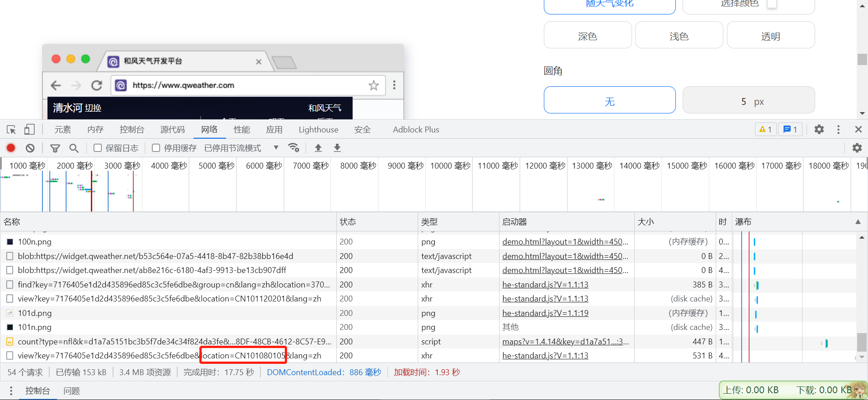Image resolution: width=868 pixels, height=400 pixels.
Task: Select the 深色 theme button
Action: (587, 36)
